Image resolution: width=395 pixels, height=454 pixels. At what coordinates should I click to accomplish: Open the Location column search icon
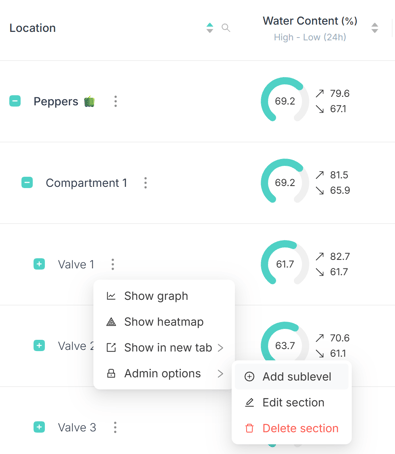226,28
